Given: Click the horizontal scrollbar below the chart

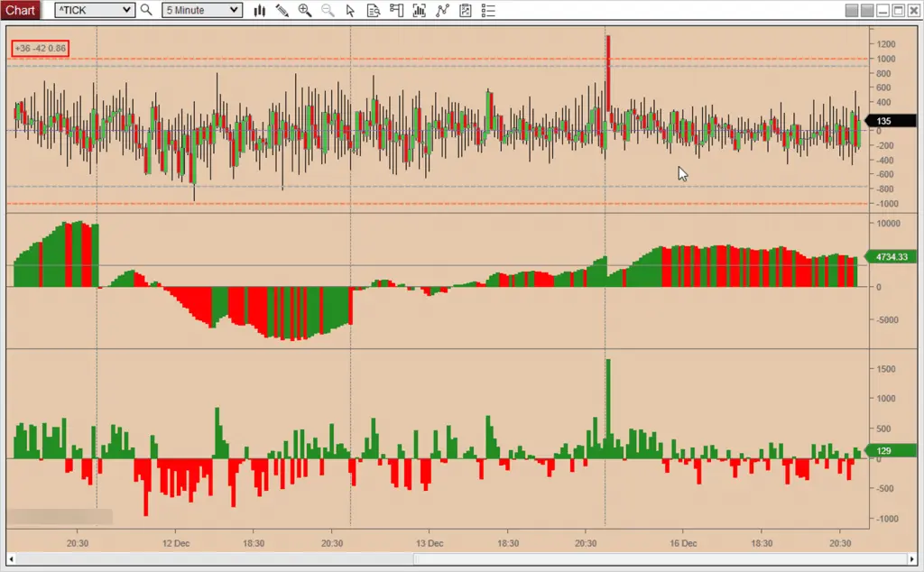Looking at the screenshot, I should 451,559.
